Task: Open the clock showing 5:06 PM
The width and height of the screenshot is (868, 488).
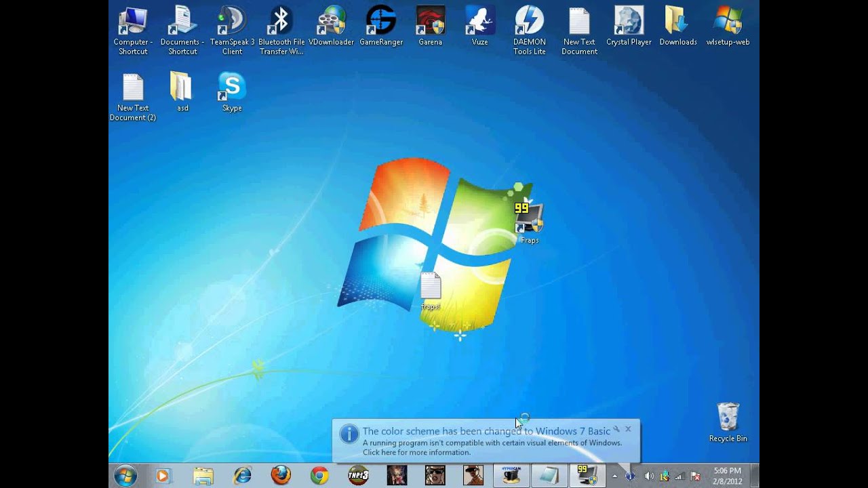Action: coord(728,476)
